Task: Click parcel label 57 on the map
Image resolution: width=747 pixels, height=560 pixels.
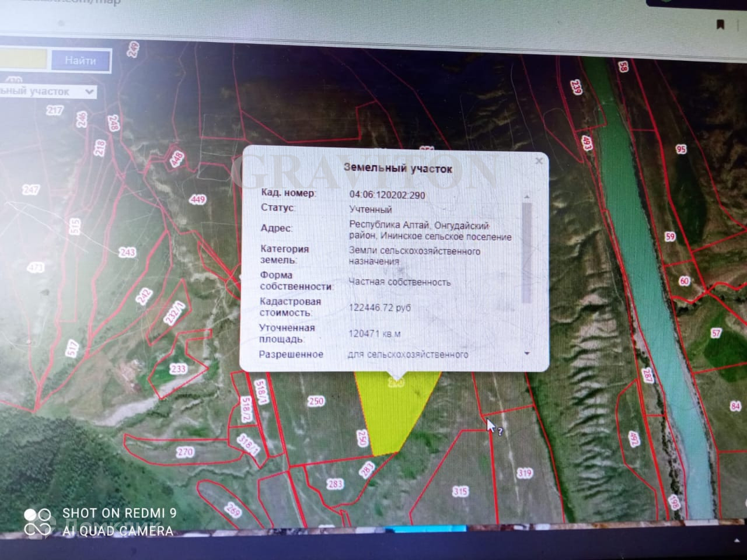Action: (716, 333)
